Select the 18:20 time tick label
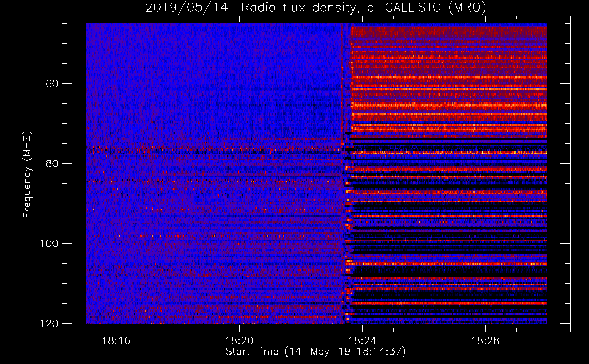The width and height of the screenshot is (589, 364). coord(239,341)
